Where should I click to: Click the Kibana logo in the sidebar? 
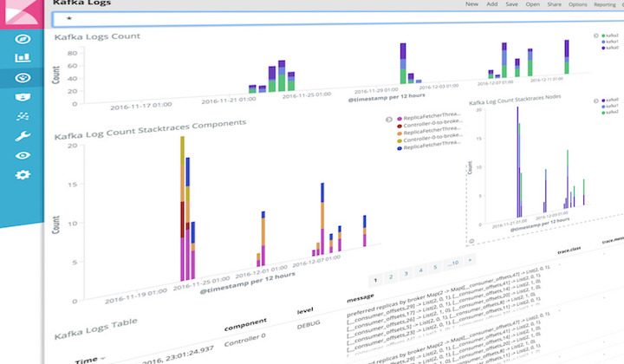coord(22,13)
